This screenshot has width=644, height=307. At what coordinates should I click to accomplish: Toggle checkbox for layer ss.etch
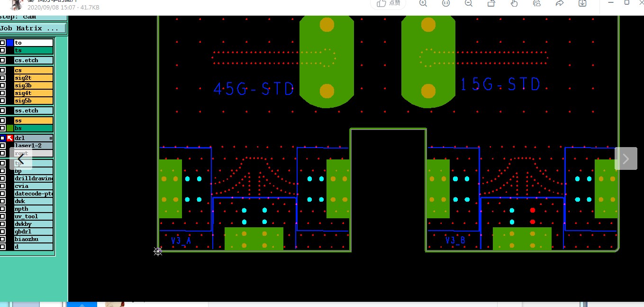2,111
